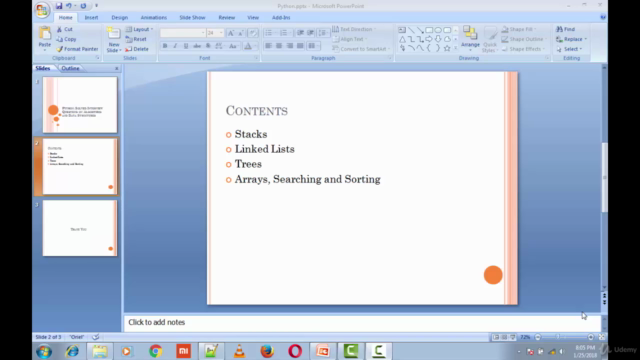Click the zoom in plus button

[x=591, y=337]
